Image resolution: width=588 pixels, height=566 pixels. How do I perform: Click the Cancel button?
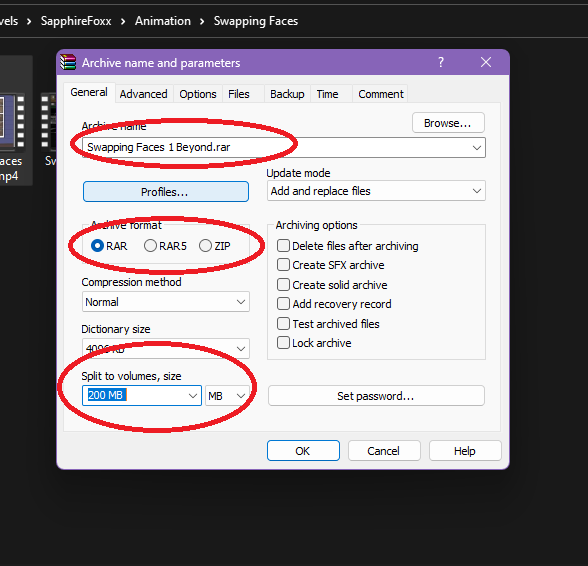(x=384, y=450)
